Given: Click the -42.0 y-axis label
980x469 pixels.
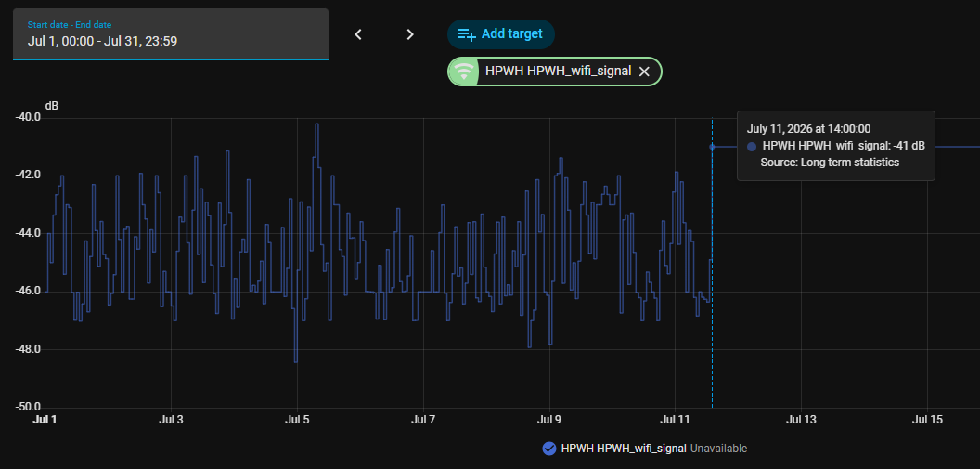Looking at the screenshot, I should click(28, 176).
